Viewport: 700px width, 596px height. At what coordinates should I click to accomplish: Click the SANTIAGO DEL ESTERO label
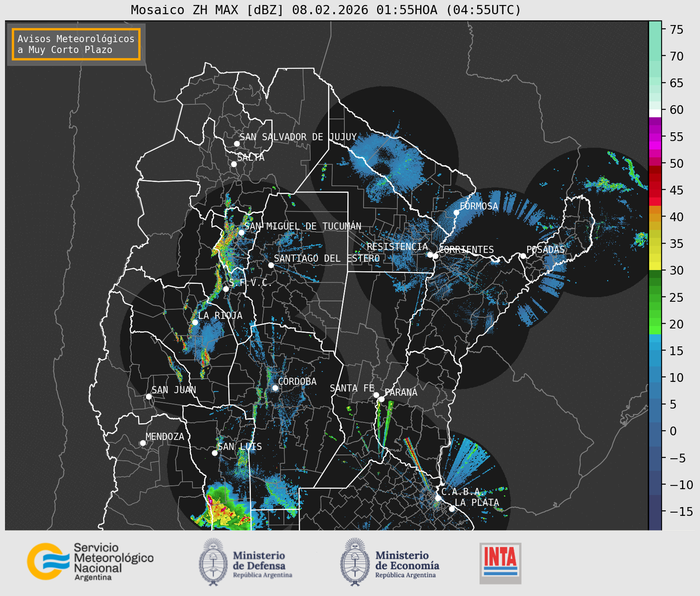click(327, 258)
